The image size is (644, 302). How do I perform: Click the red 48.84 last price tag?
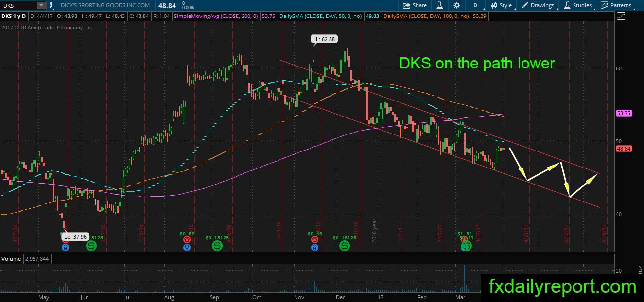point(624,149)
